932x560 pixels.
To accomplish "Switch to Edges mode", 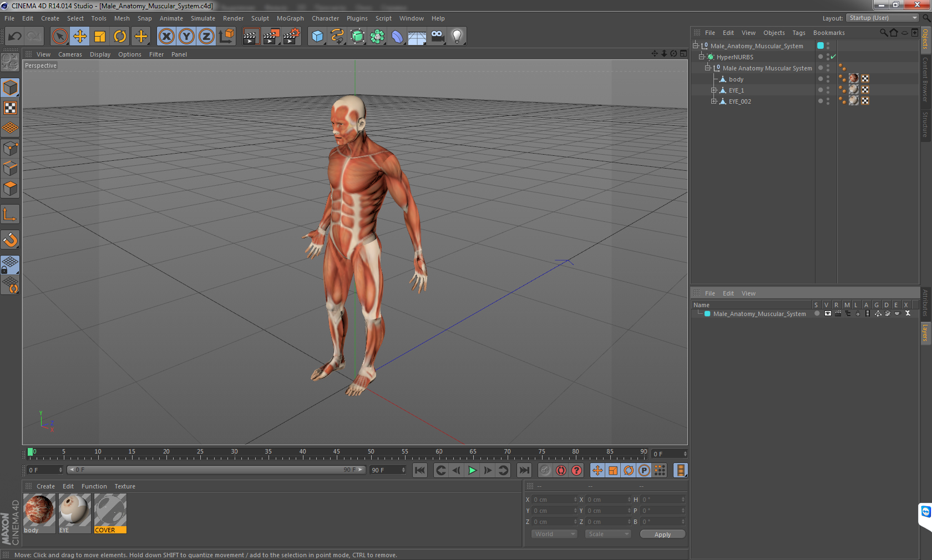I will pos(10,169).
